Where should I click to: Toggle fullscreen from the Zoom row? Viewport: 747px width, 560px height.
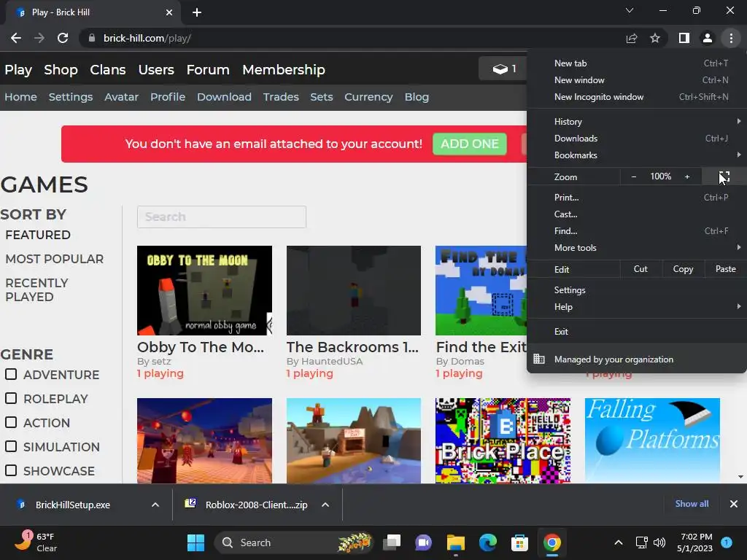pos(724,176)
